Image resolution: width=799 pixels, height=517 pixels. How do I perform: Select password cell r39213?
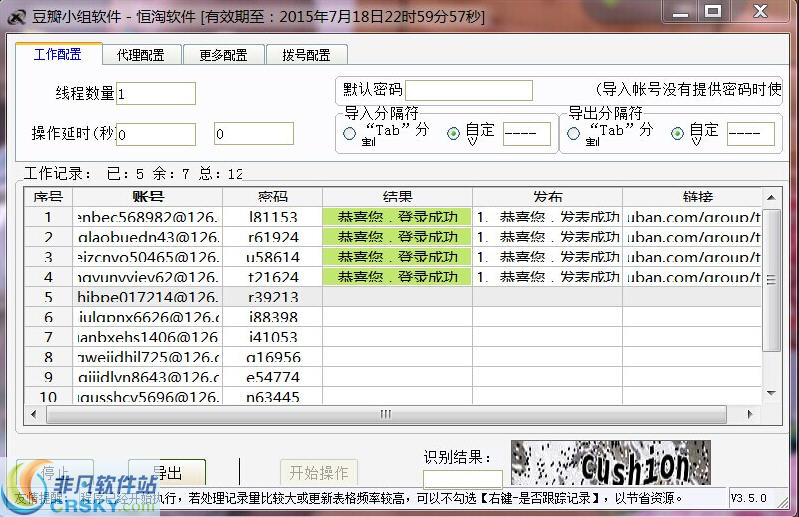pyautogui.click(x=273, y=297)
